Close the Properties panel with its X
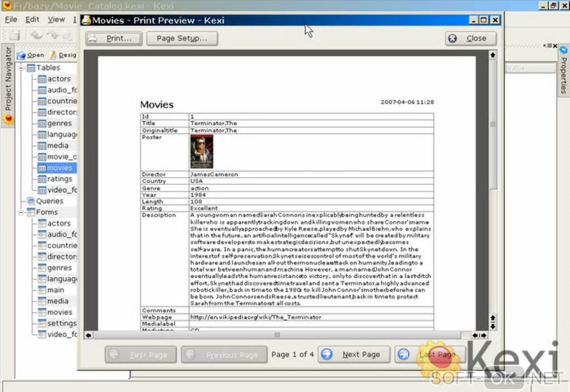Screen dimensions: 570x392 (555, 46)
